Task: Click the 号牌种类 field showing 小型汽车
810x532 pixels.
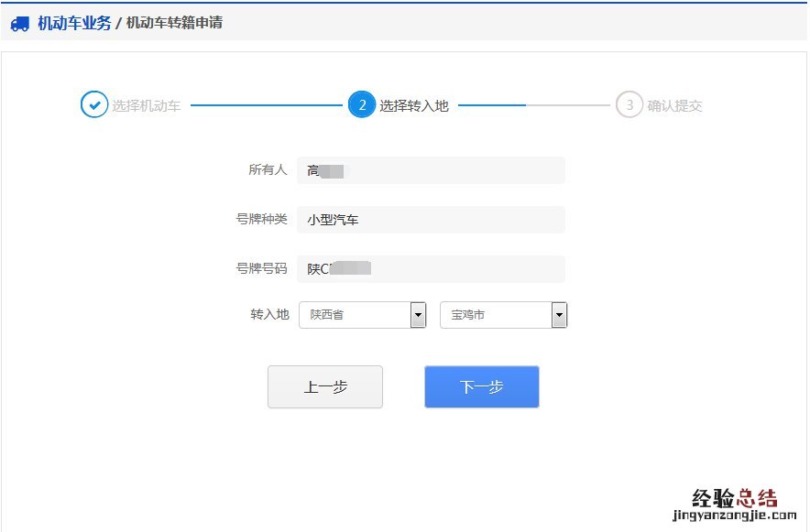Action: click(x=431, y=220)
